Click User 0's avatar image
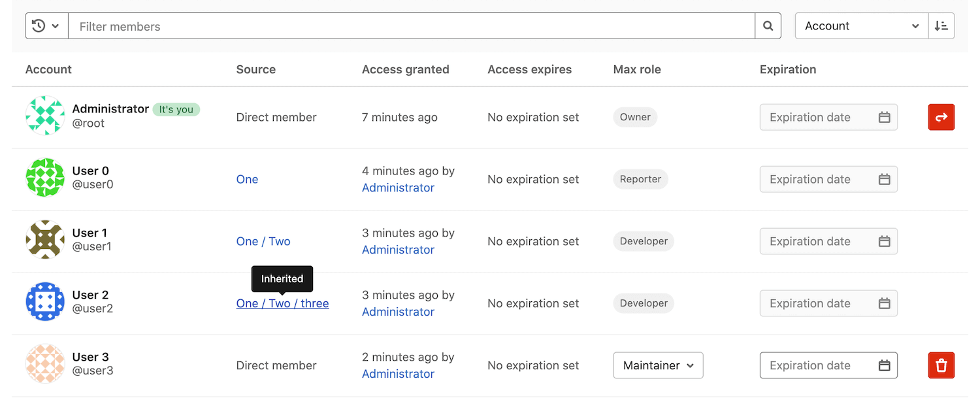The image size is (980, 398). click(x=45, y=178)
